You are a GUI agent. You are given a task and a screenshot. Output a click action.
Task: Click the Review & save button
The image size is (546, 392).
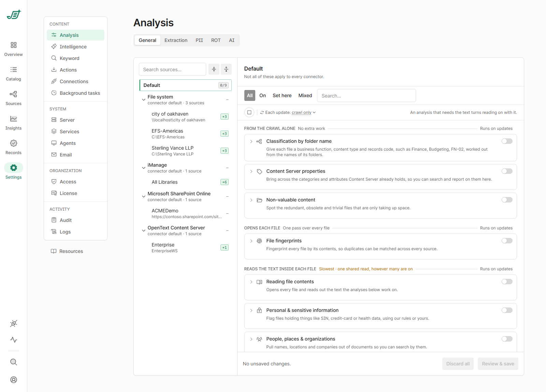tap(498, 364)
